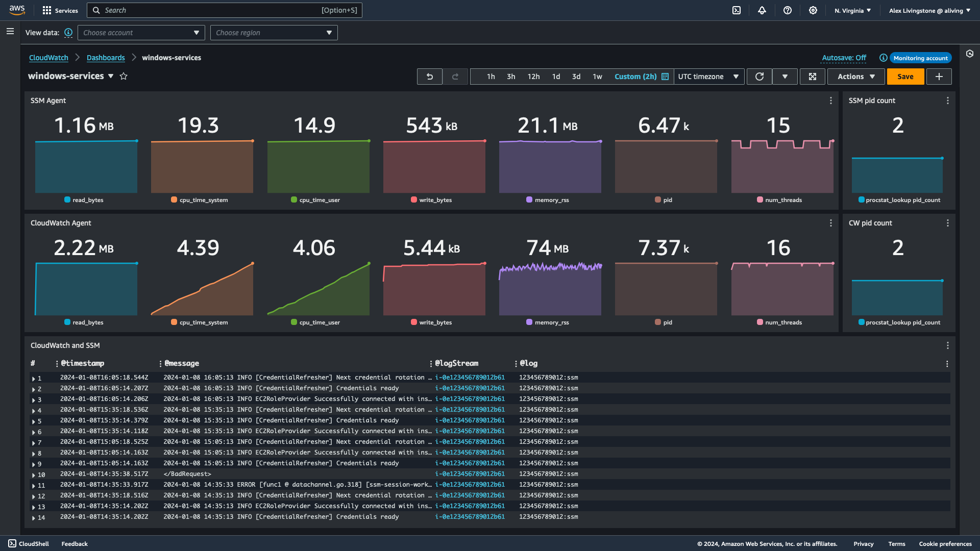Click the fullscreen view icon
Viewport: 980px width, 551px height.
813,76
